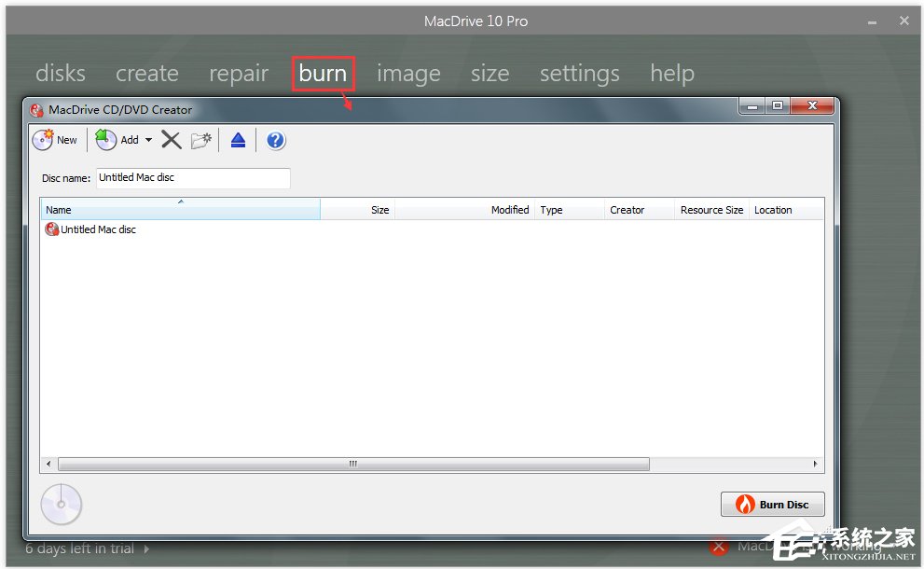Click the black X delete icon

tap(172, 140)
